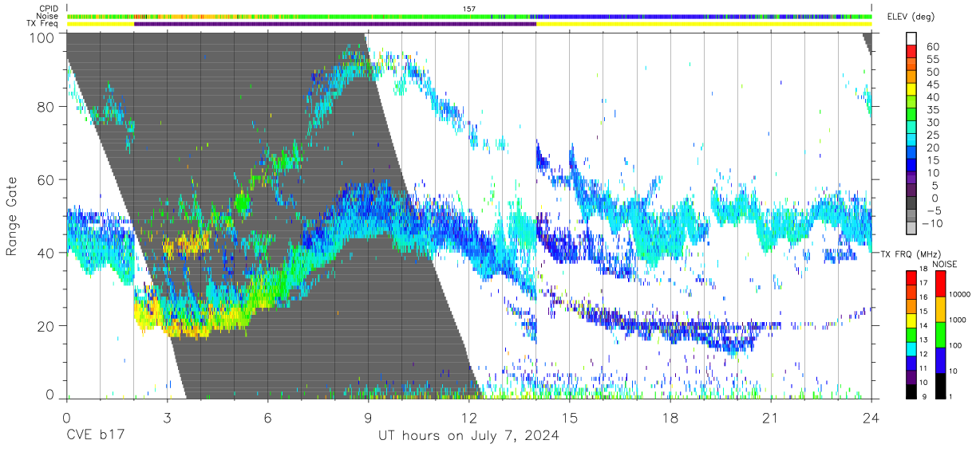Click the 20 label on the Range Gate axis
Image resolution: width=980 pixels, height=452 pixels.
click(45, 325)
